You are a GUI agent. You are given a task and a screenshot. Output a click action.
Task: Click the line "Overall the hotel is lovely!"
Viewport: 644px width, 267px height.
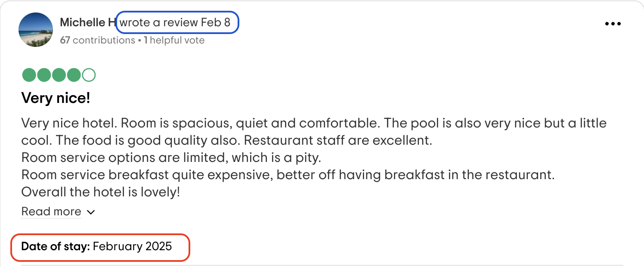point(100,192)
